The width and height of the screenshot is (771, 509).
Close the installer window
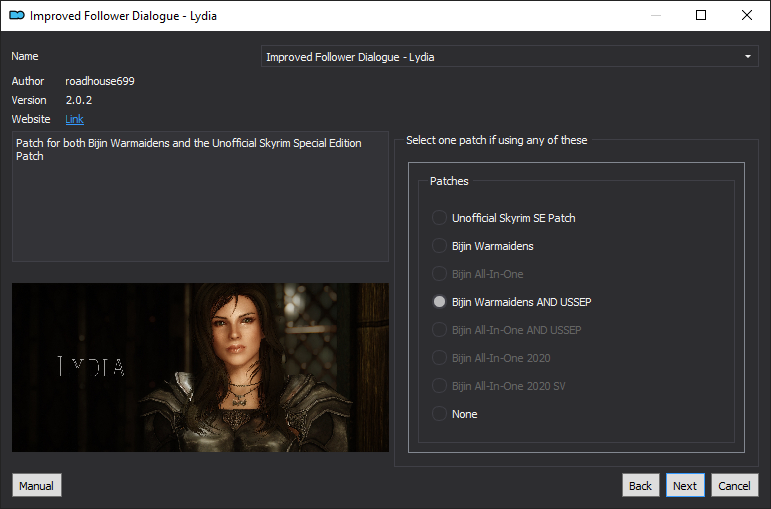(746, 15)
